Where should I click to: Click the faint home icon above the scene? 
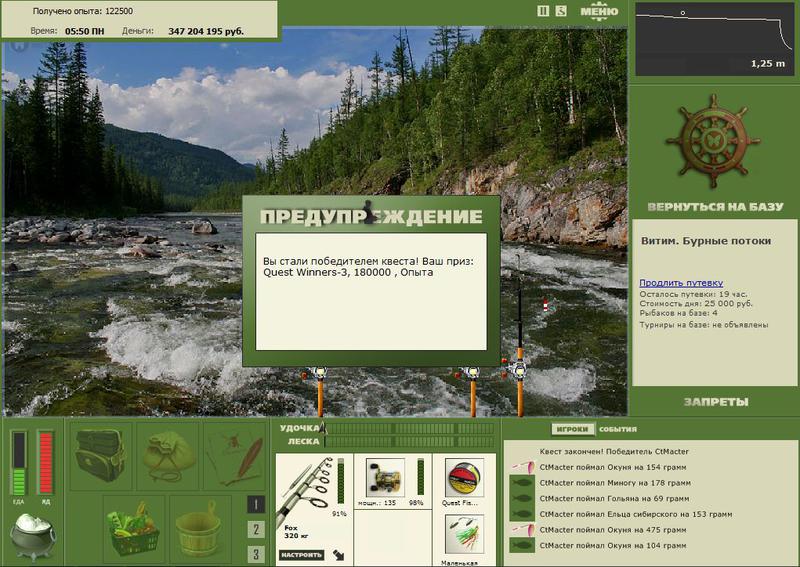[x=19, y=46]
